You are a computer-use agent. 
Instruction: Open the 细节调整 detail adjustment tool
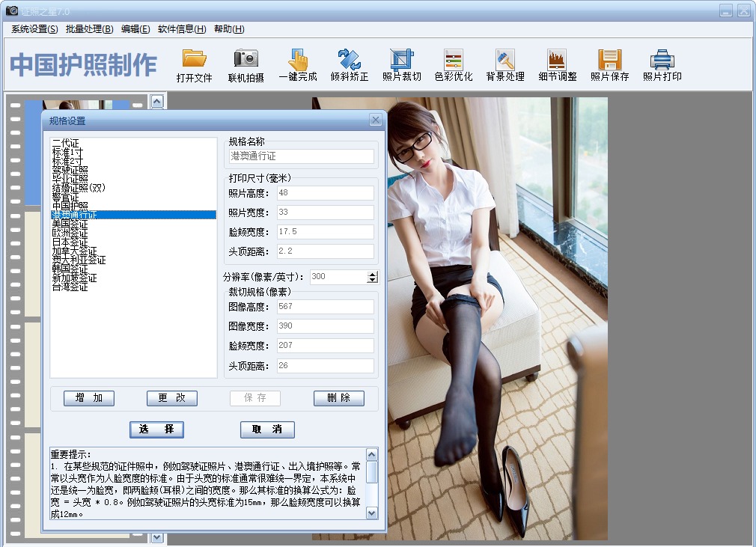(x=557, y=59)
